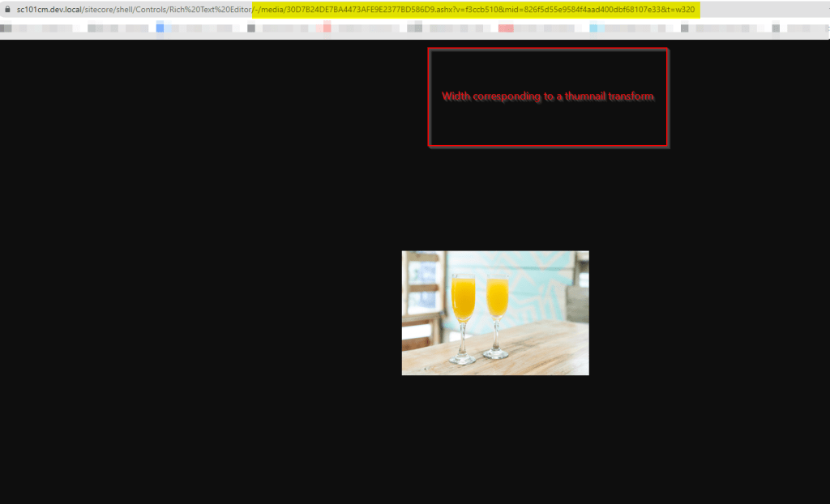Click the leftmost pink favicon bookmark
Image resolution: width=830 pixels, height=504 pixels.
tap(327, 28)
